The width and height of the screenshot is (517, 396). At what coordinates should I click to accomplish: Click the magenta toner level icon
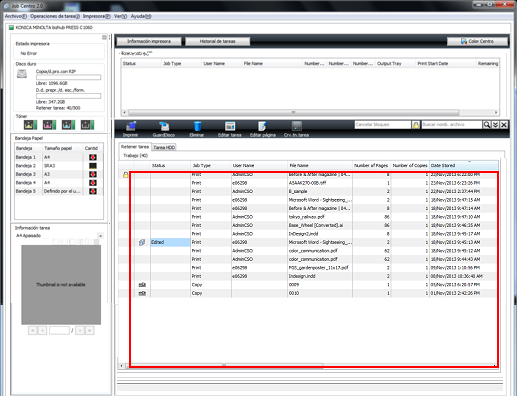coord(49,125)
